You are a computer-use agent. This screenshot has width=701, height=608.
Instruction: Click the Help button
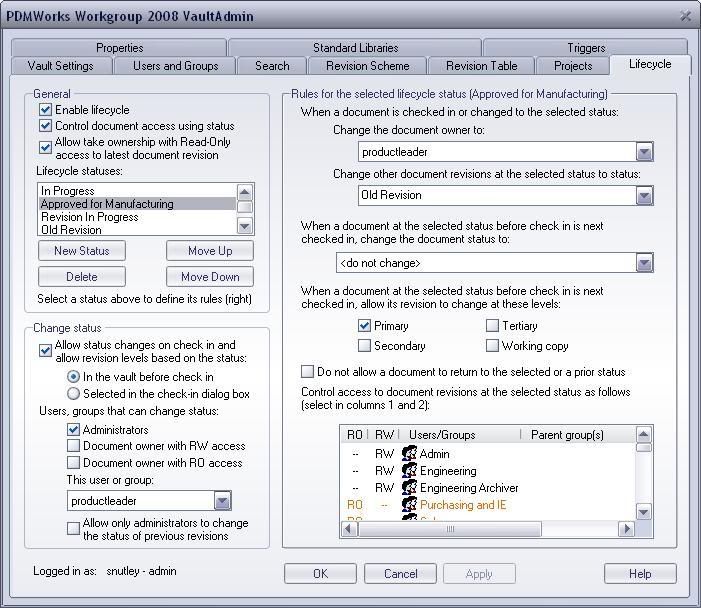pyautogui.click(x=640, y=574)
